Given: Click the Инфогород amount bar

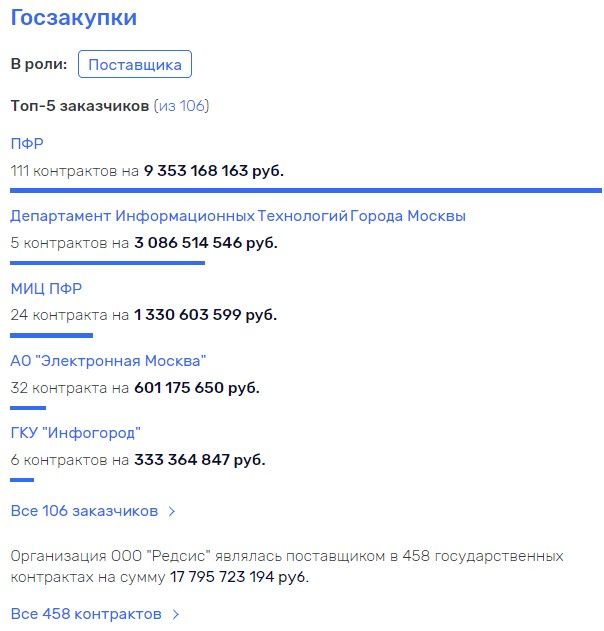Looking at the screenshot, I should point(22,480).
